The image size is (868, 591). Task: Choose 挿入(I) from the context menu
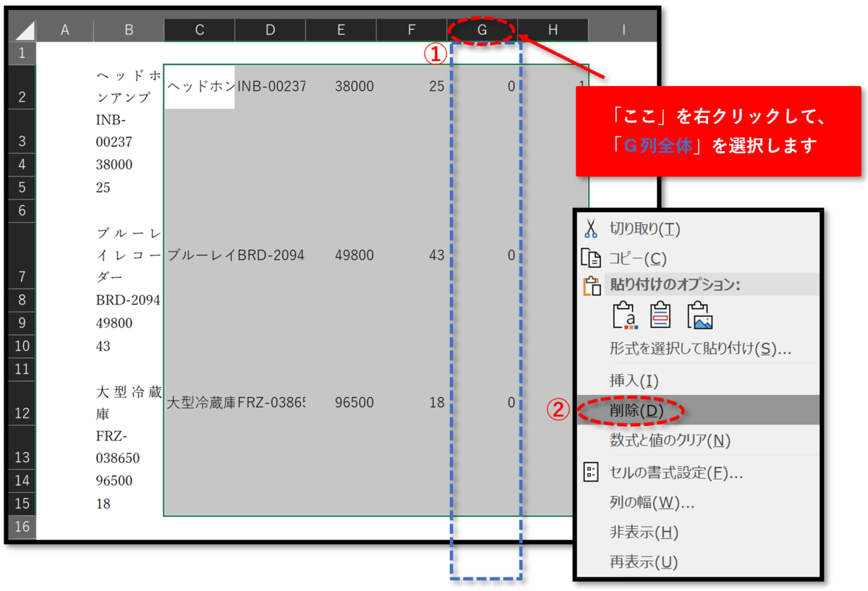(633, 380)
